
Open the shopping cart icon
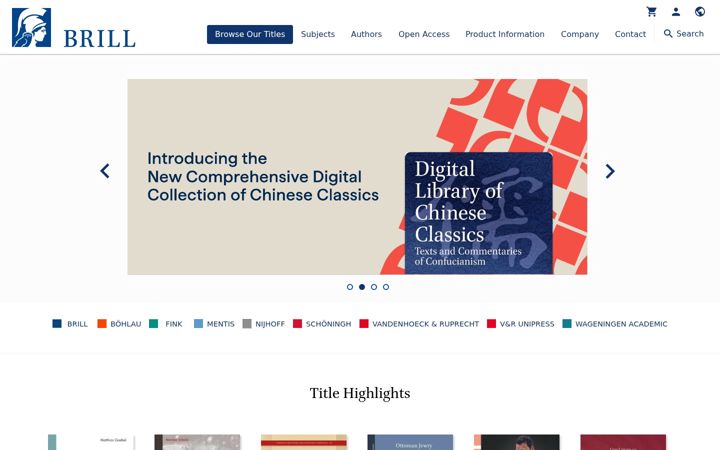pyautogui.click(x=651, y=11)
